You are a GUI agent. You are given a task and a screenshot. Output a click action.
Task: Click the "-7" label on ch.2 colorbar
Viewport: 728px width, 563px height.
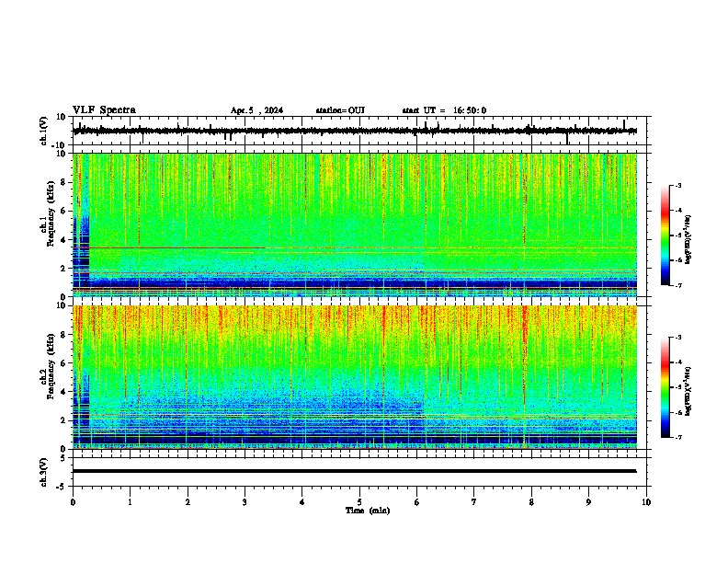click(x=678, y=437)
